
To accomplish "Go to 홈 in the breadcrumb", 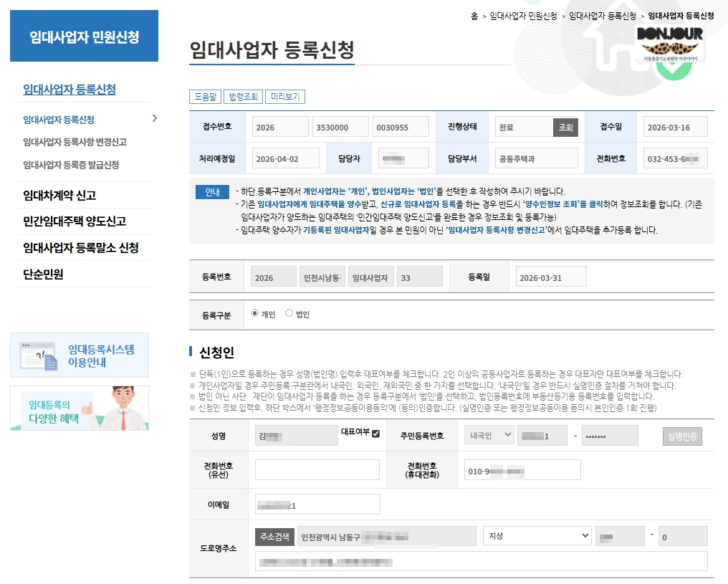I will pos(474,16).
